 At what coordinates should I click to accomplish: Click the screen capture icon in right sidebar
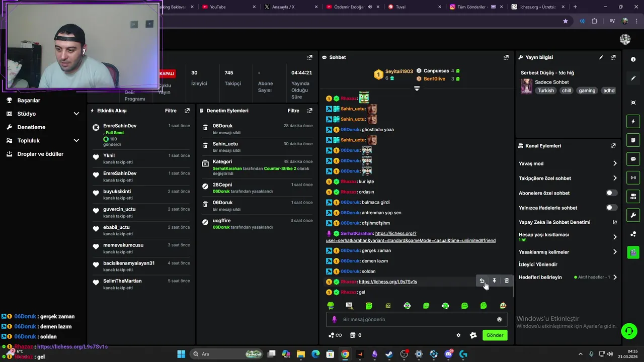pos(633,103)
